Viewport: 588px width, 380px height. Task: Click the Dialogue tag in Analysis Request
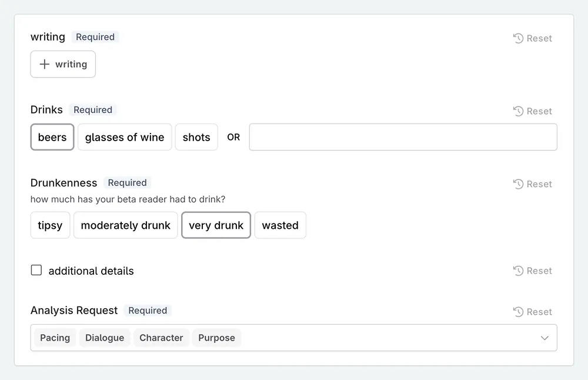pos(104,338)
